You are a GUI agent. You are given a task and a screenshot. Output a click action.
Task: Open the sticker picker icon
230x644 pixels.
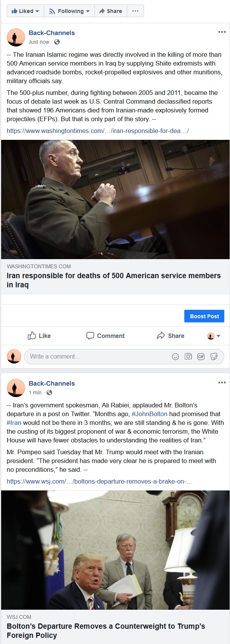pos(214,357)
